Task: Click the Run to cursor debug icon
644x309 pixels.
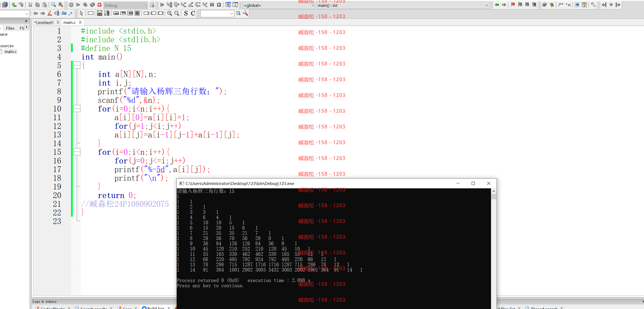Action: pyautogui.click(x=169, y=5)
